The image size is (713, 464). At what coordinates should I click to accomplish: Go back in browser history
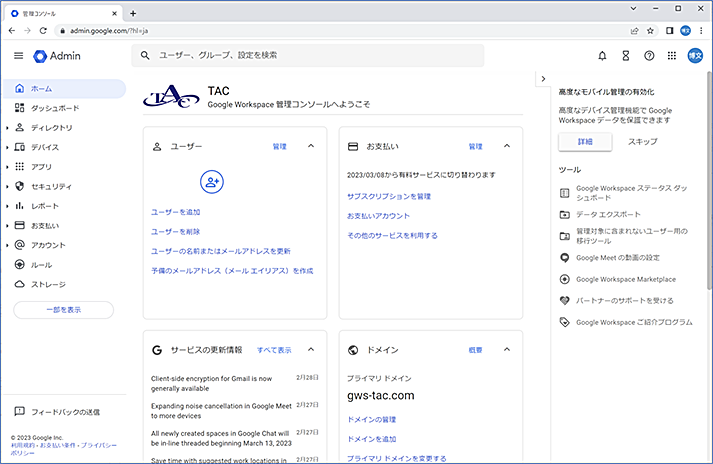click(x=12, y=30)
